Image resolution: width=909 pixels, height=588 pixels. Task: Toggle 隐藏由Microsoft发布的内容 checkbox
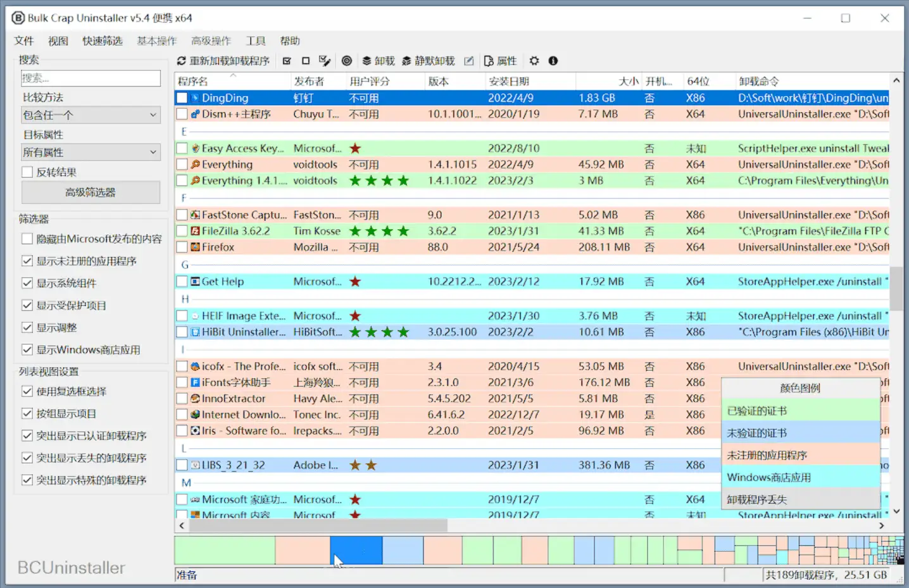click(x=27, y=239)
